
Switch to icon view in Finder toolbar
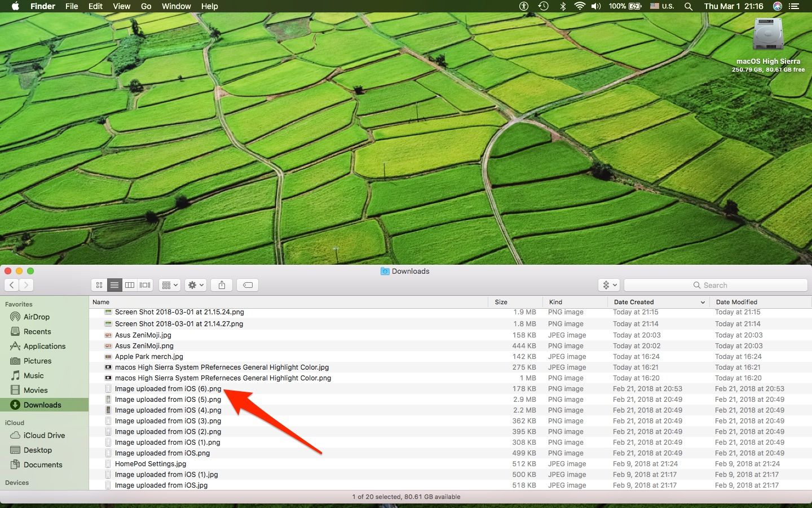(99, 285)
